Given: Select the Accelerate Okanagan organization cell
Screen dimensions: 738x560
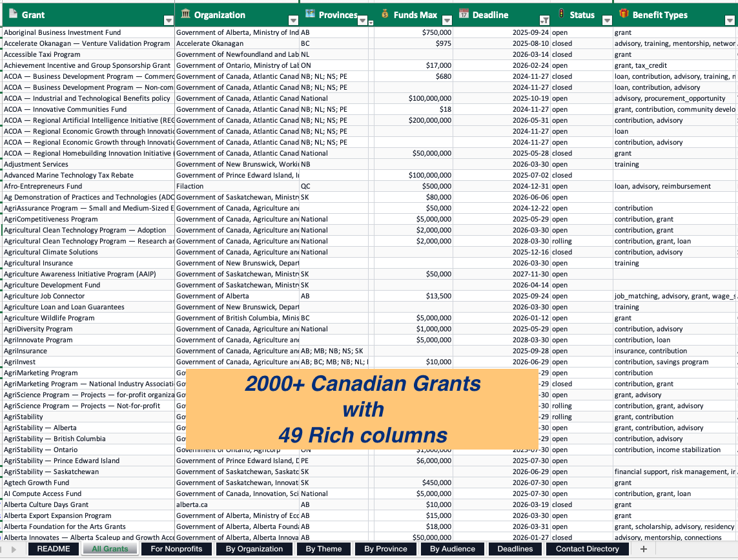Looking at the screenshot, I should [x=237, y=44].
